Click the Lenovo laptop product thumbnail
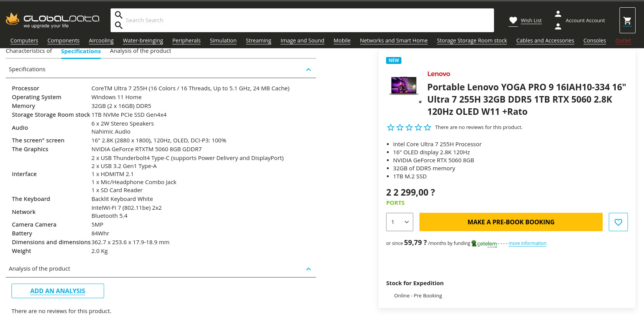644x315 pixels. point(403,85)
